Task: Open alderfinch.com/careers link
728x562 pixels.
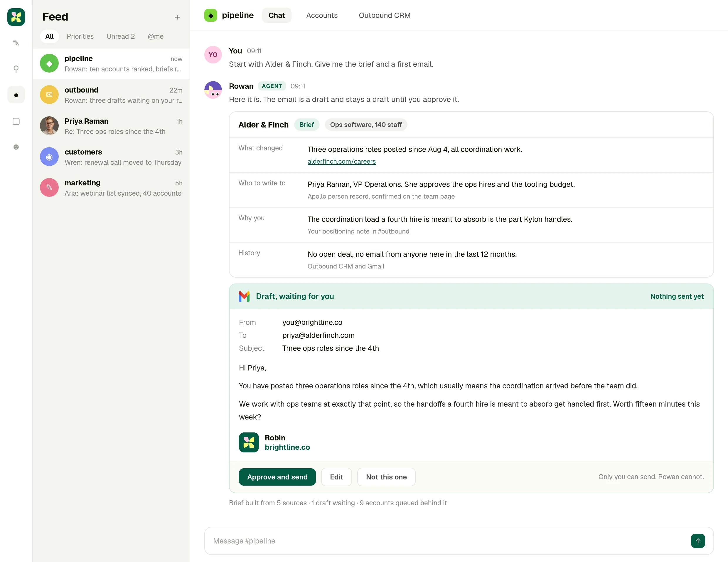Action: [342, 161]
